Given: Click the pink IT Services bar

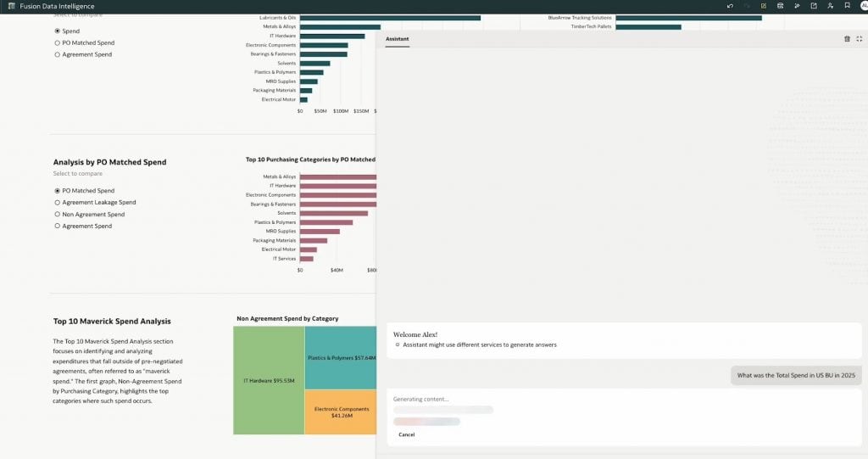Looking at the screenshot, I should [x=307, y=258].
